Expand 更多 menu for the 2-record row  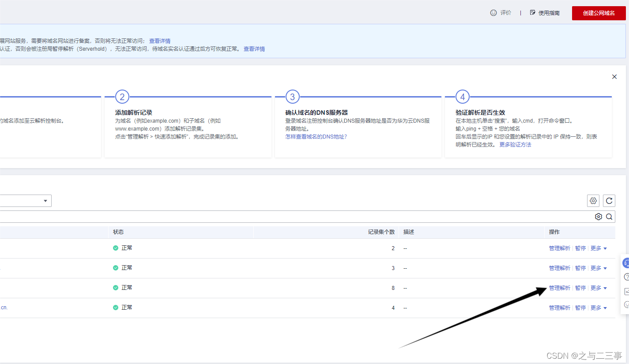599,248
